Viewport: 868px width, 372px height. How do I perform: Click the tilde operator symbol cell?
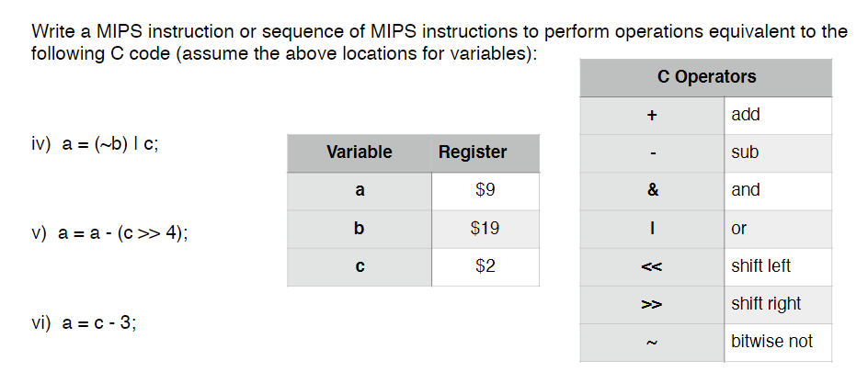pos(652,343)
